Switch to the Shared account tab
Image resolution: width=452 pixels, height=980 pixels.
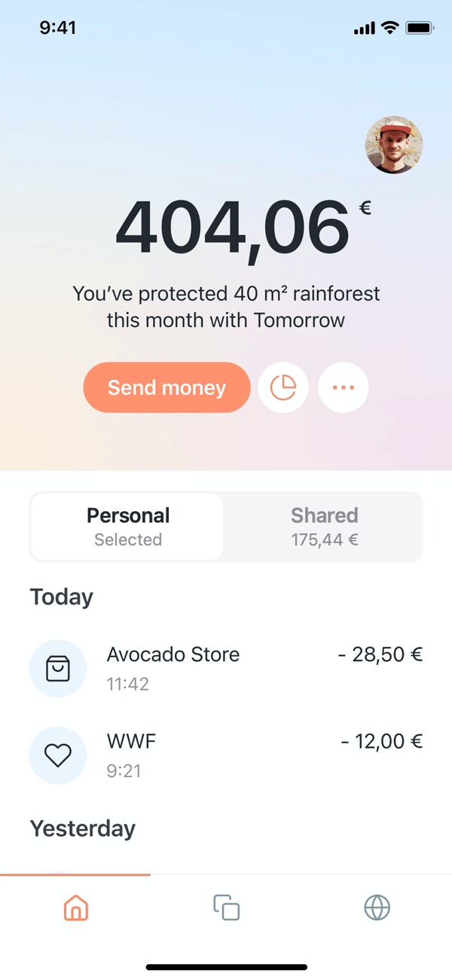325,526
